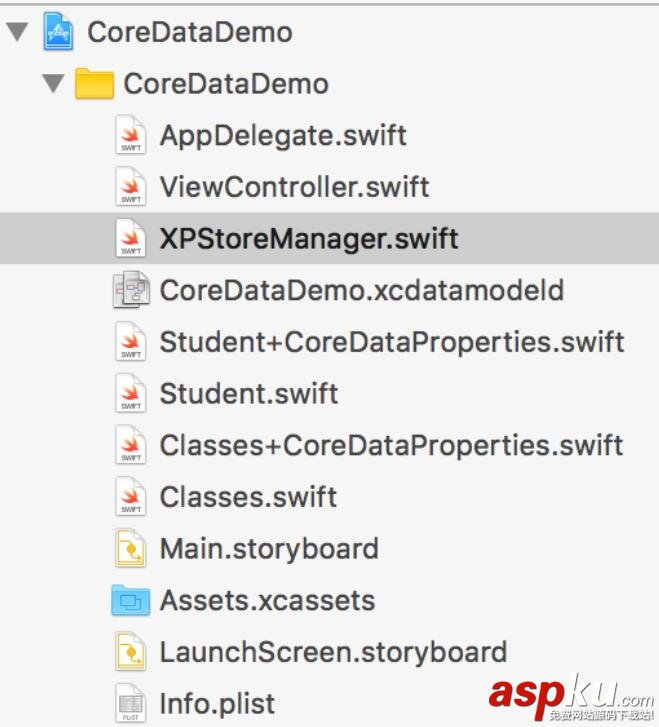Click the Main.storyboard file icon

pos(131,548)
